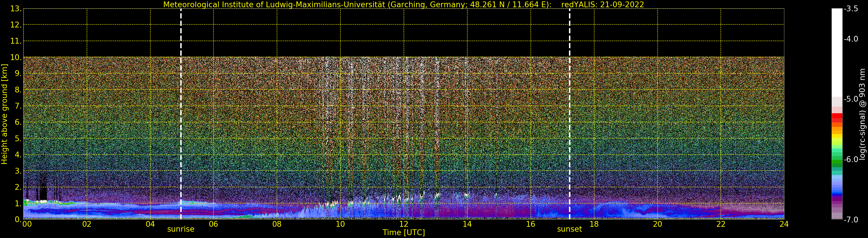Screen dimensions: 868x238
Task: Click the height axis tick label 2.
Action: pyautogui.click(x=18, y=187)
